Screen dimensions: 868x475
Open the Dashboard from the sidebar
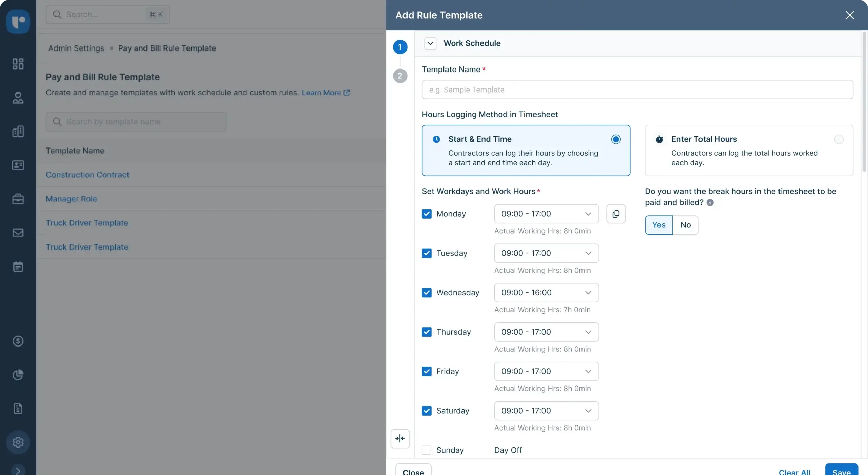click(x=18, y=64)
